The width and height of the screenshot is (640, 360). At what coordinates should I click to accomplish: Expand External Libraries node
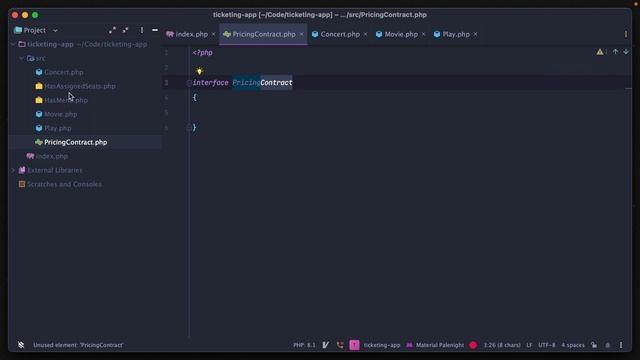pos(13,170)
